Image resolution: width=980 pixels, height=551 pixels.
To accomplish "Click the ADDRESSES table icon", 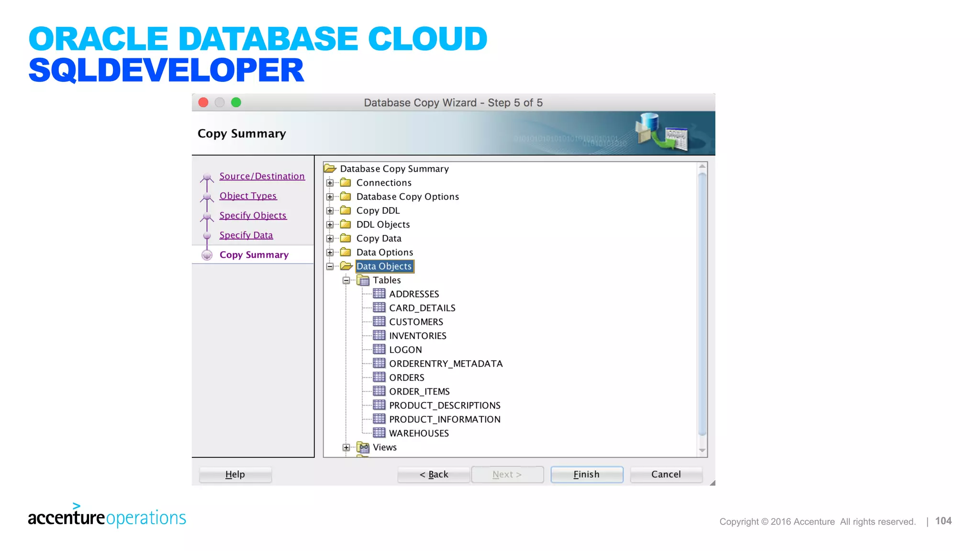I will coord(379,294).
